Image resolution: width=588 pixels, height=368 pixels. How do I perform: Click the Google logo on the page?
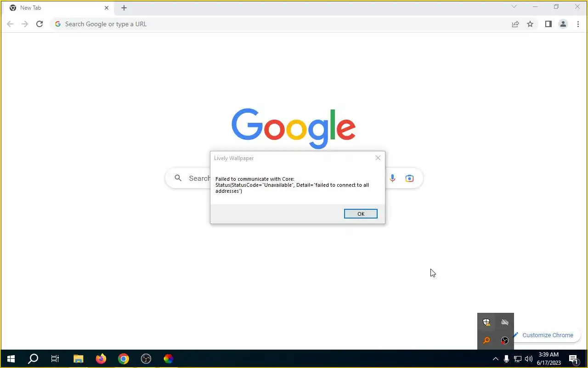pyautogui.click(x=294, y=128)
